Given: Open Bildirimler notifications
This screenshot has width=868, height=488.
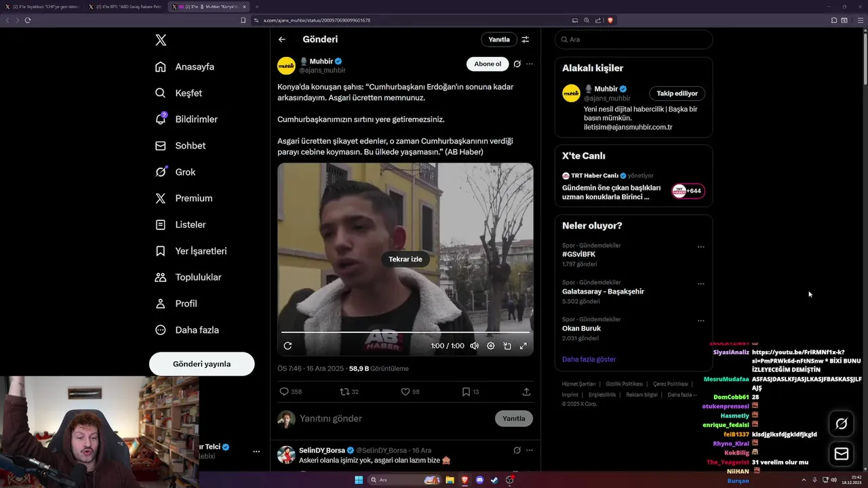Looking at the screenshot, I should tap(186, 119).
